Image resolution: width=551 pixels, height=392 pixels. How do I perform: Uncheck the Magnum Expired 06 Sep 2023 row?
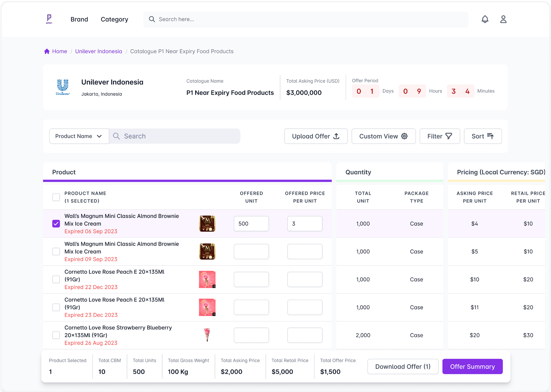[56, 224]
